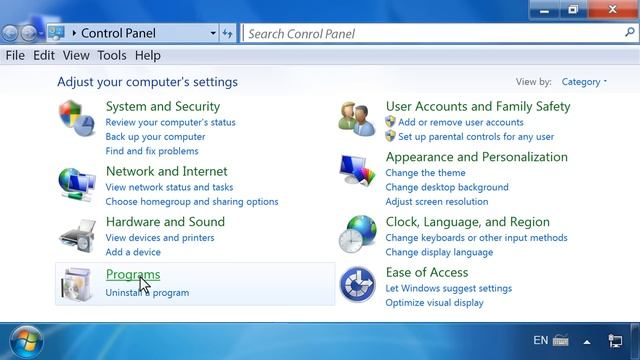Open the Help menu
The image size is (640, 360).
click(148, 55)
